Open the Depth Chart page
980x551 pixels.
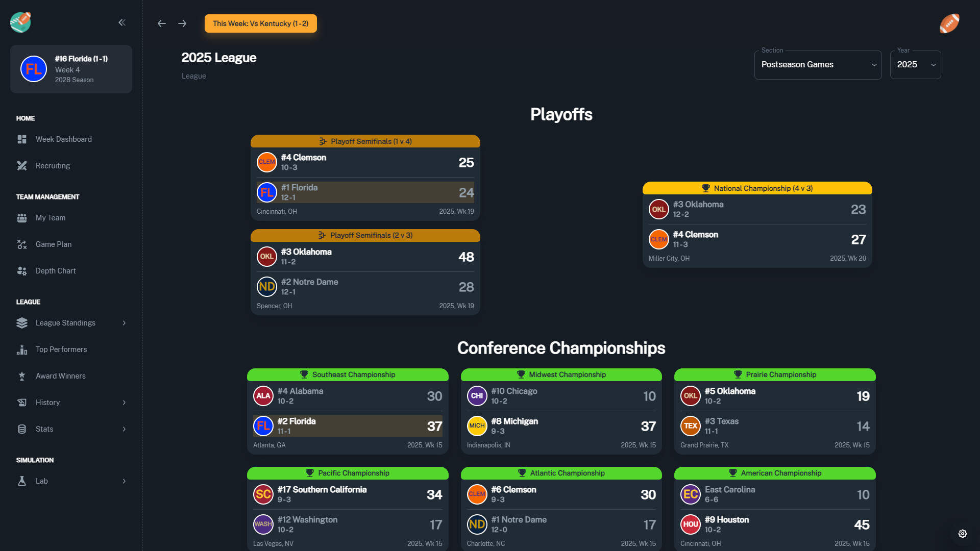[x=56, y=271]
